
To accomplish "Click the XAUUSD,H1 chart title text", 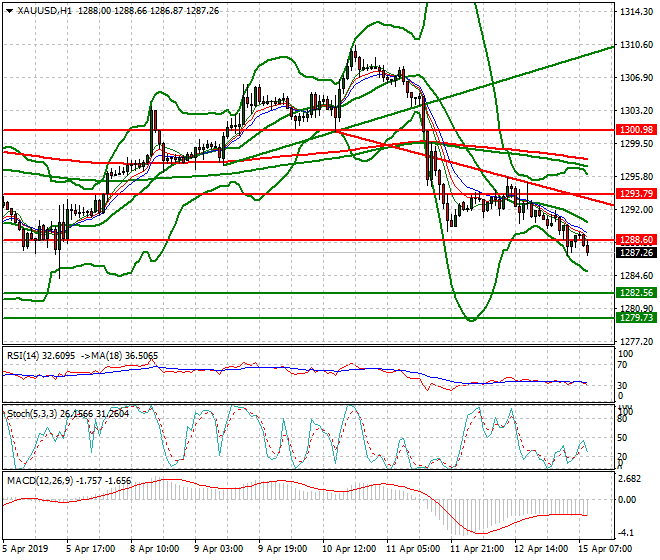I will point(45,11).
